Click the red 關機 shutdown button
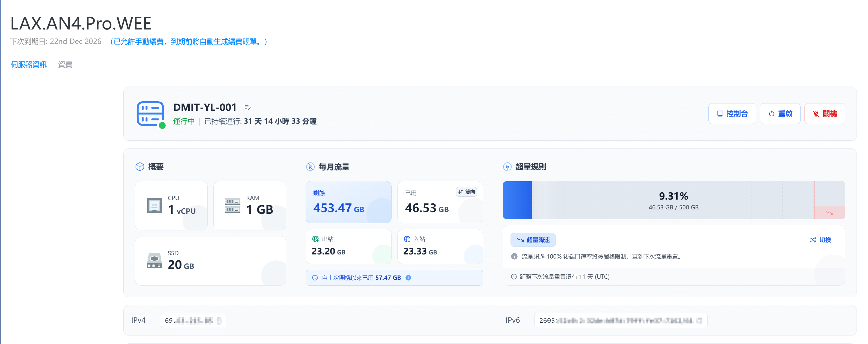This screenshot has height=344, width=868. coord(824,114)
